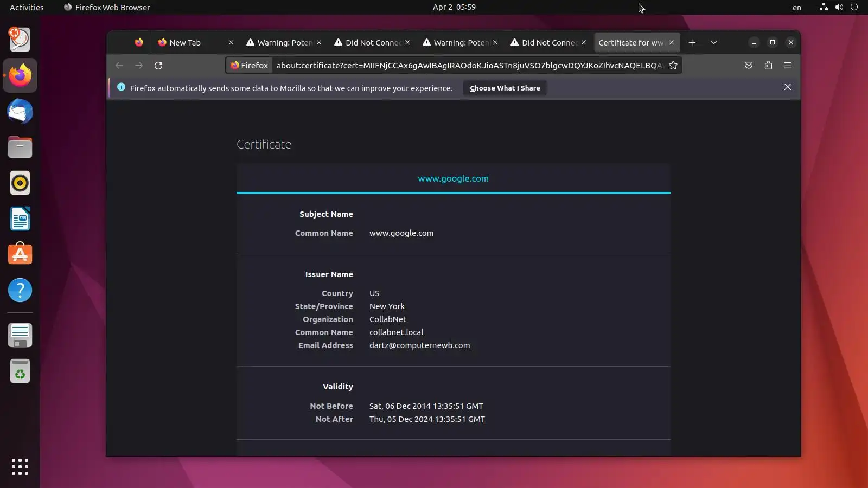
Task: Open LibreOffice Writer from the dock
Action: pyautogui.click(x=20, y=219)
